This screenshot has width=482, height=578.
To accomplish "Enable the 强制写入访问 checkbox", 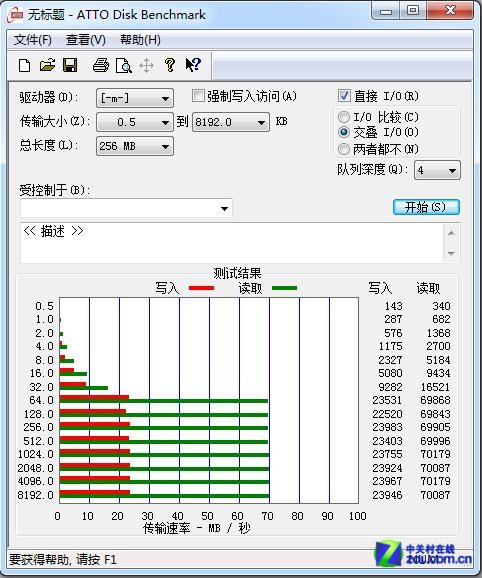I will [x=198, y=96].
